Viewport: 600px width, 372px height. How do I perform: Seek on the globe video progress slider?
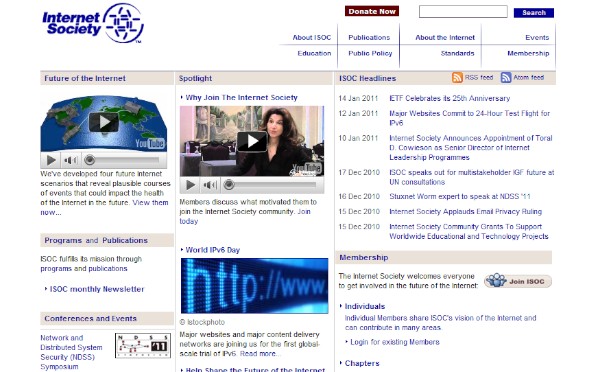point(121,160)
